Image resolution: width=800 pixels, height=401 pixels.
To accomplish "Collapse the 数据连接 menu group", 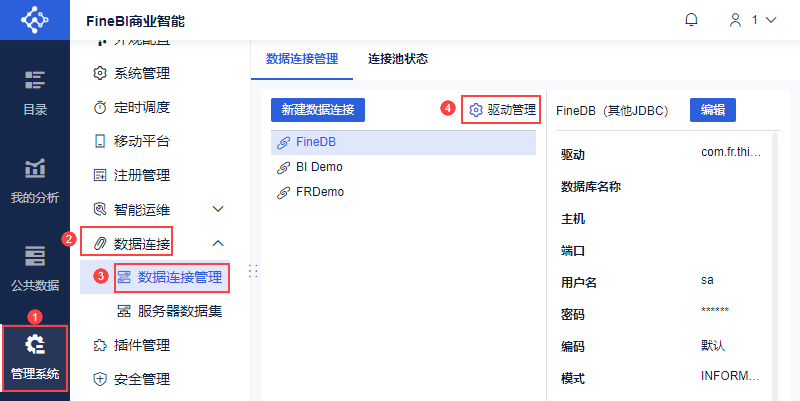I will tap(219, 243).
